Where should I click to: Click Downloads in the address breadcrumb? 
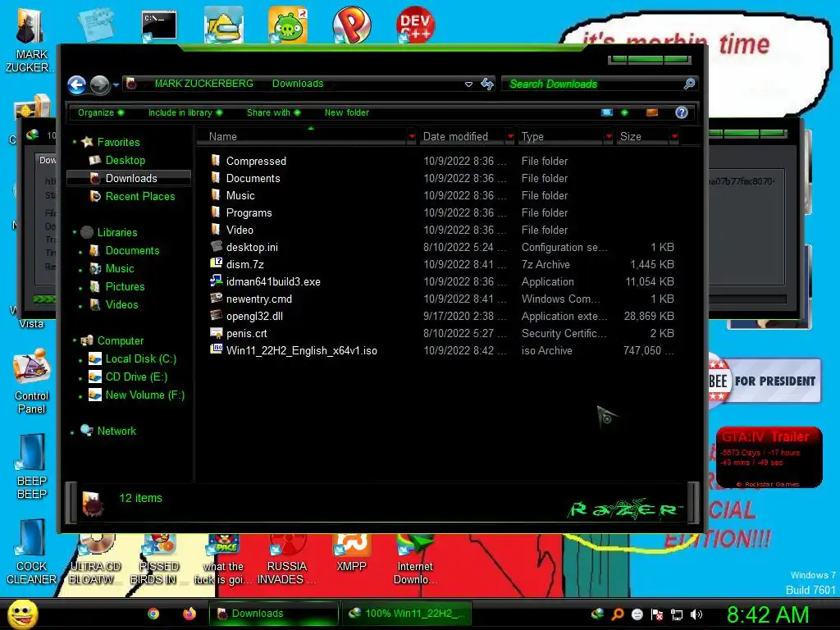[x=297, y=84]
